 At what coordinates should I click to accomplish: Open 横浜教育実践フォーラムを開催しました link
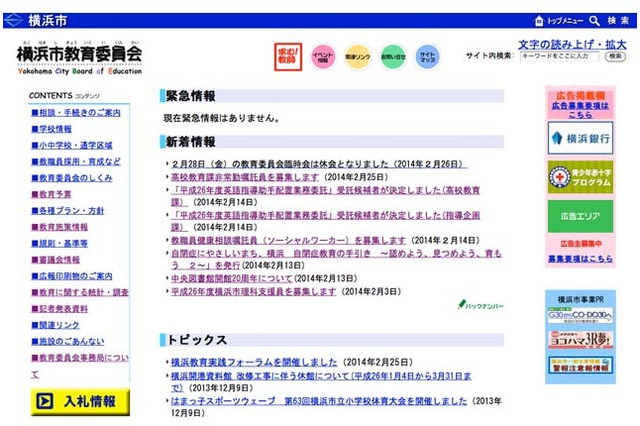pos(254,362)
